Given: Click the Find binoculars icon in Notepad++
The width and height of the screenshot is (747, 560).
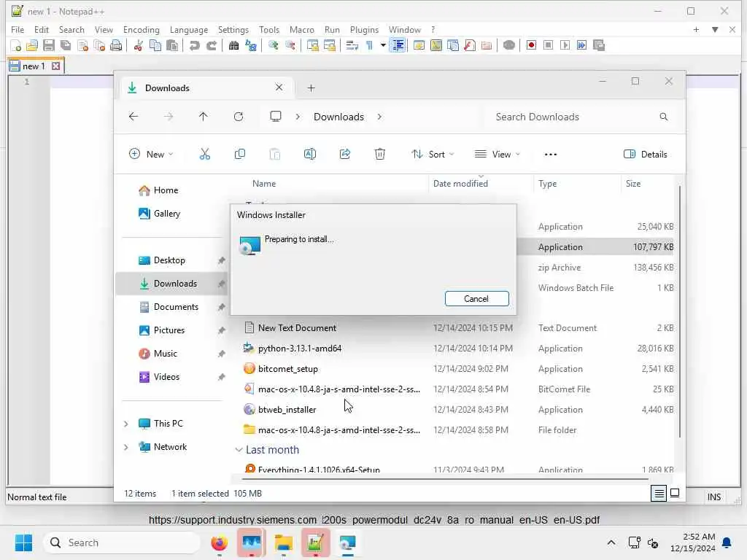Looking at the screenshot, I should point(233,46).
